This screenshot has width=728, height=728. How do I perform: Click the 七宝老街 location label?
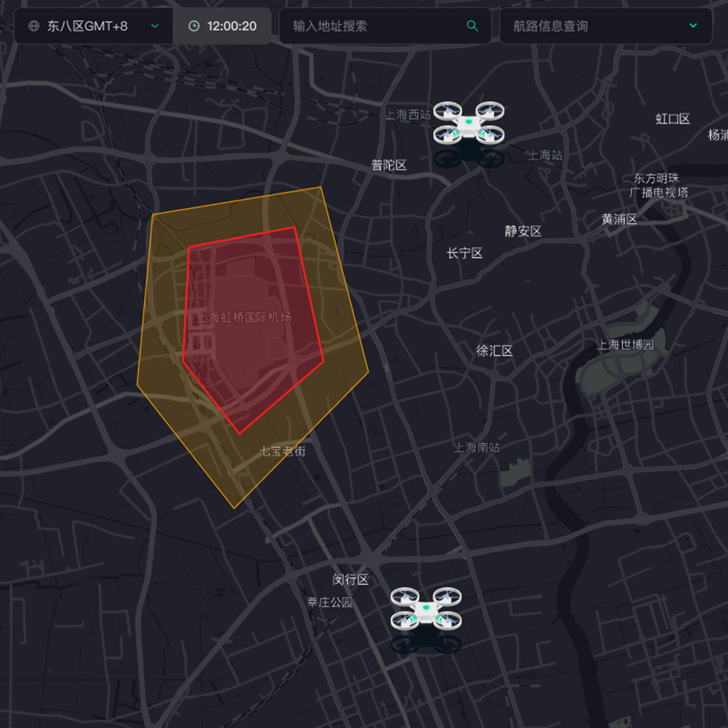tap(282, 451)
